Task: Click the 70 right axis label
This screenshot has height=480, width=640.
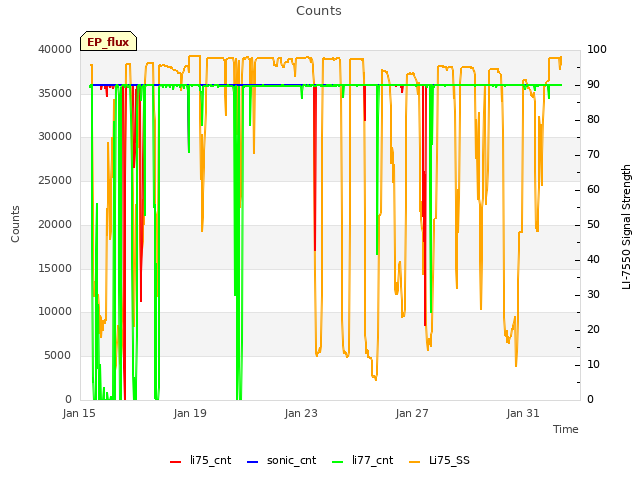Action: coord(593,155)
